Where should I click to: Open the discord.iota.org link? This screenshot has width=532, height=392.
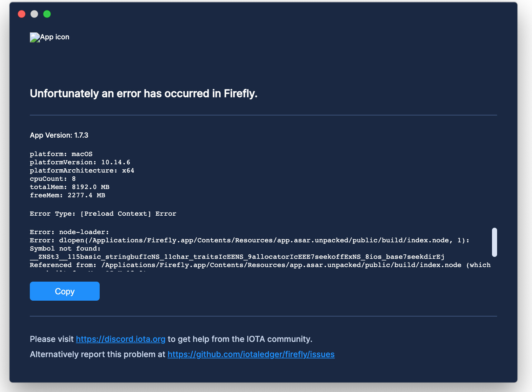tap(121, 339)
